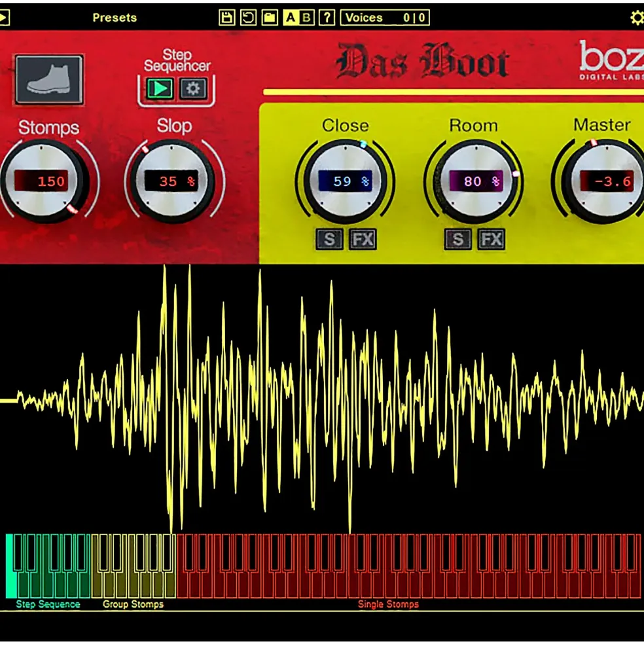Open Step Sequencer settings gear
This screenshot has width=644, height=645.
[193, 88]
